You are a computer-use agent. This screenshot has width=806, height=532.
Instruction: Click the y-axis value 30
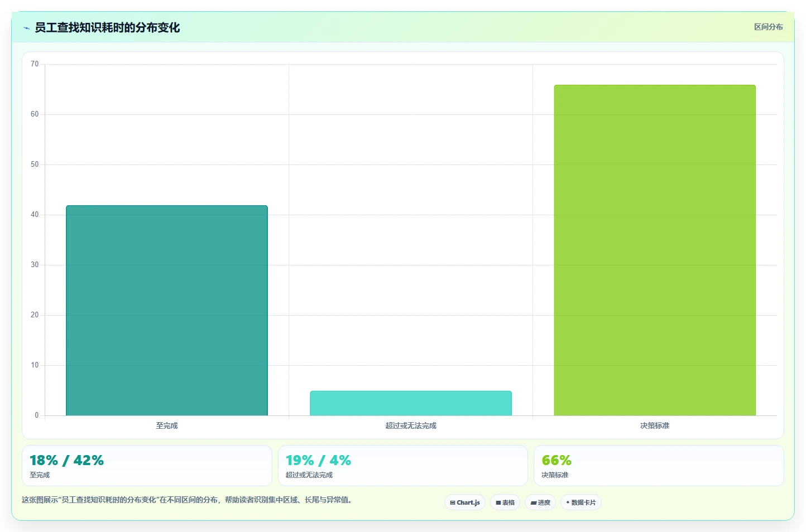pyautogui.click(x=35, y=265)
